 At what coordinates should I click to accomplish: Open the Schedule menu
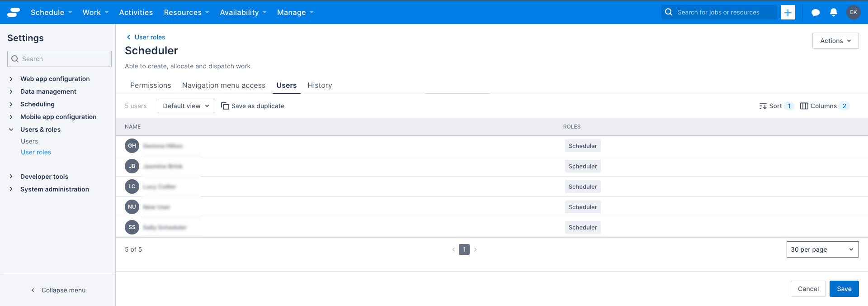coord(51,12)
